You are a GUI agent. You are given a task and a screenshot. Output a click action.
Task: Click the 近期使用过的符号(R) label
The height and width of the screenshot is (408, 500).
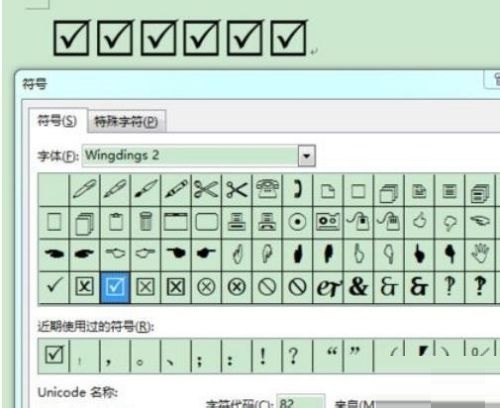[96, 326]
